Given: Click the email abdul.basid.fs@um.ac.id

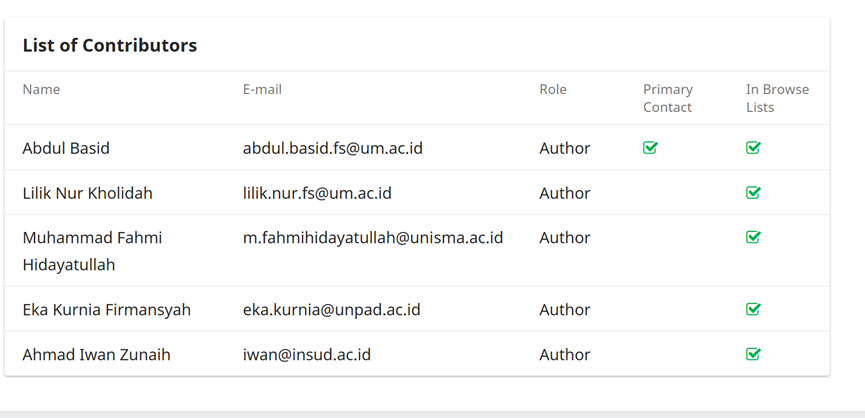Looking at the screenshot, I should click(x=333, y=148).
